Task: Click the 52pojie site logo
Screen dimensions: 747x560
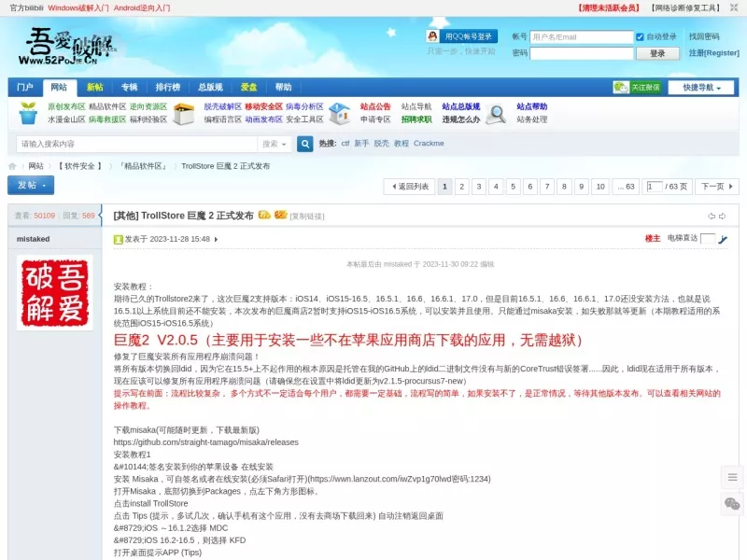Action: [x=68, y=46]
